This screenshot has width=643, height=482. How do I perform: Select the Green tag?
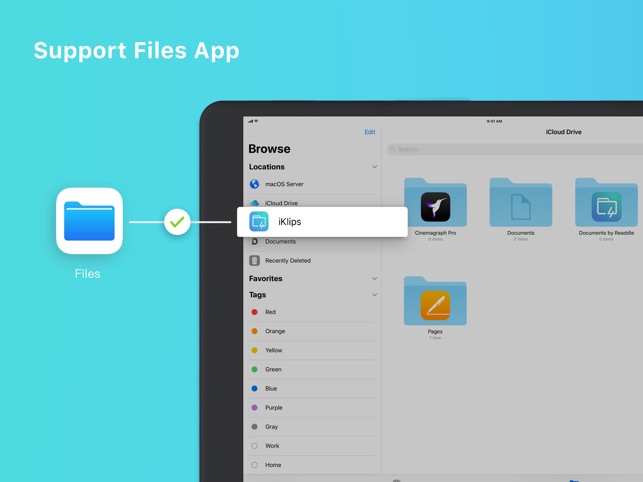tap(312, 369)
